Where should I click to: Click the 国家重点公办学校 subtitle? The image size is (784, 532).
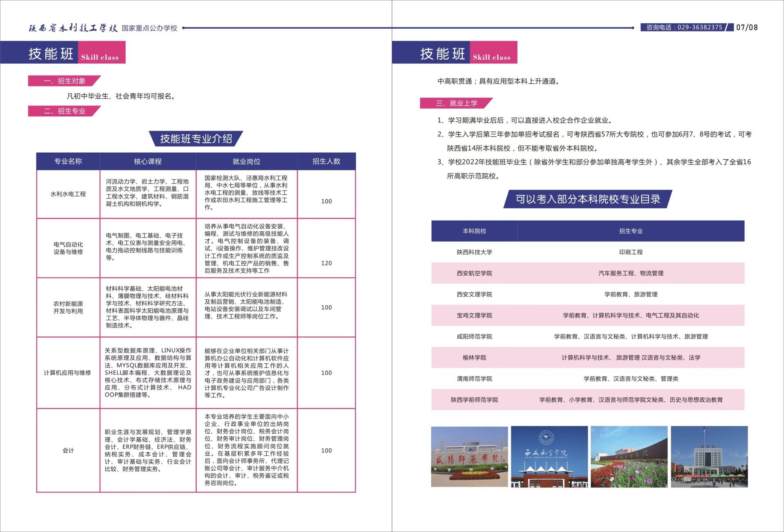(149, 28)
